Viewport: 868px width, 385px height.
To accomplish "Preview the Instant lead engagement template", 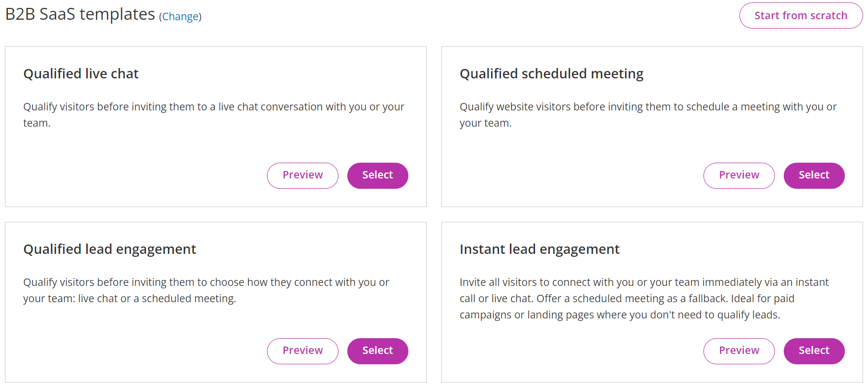I will [x=739, y=350].
